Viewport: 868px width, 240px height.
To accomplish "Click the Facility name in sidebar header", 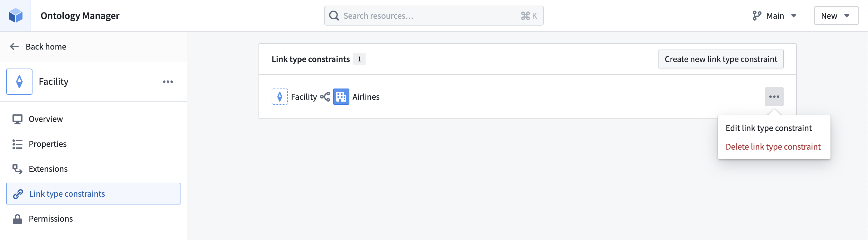I will [54, 81].
